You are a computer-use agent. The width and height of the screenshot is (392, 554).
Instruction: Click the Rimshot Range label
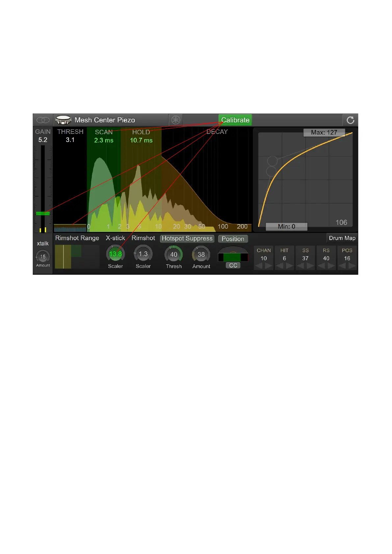pos(77,238)
